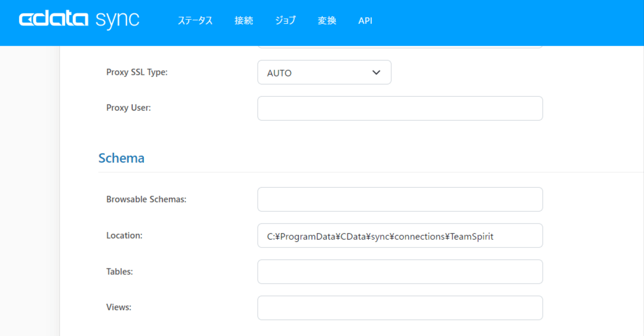Image resolution: width=644 pixels, height=336 pixels.
Task: Open the ステータス menu item
Action: 195,20
